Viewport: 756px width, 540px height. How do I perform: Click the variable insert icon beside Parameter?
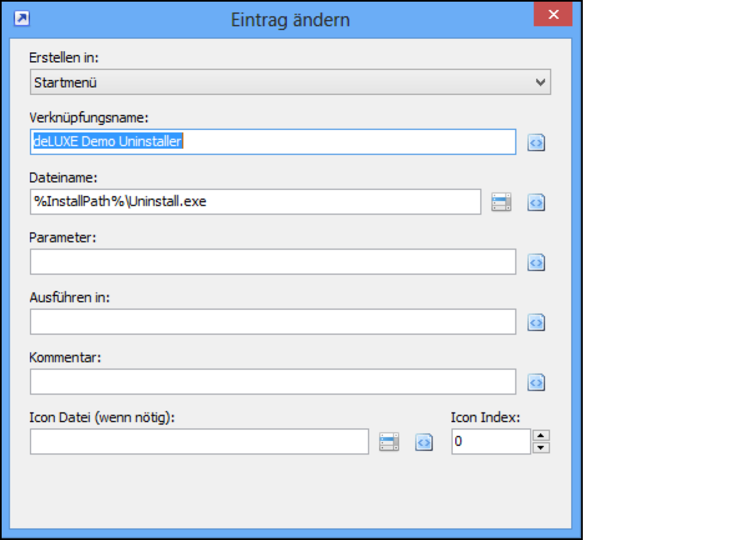[x=536, y=262]
